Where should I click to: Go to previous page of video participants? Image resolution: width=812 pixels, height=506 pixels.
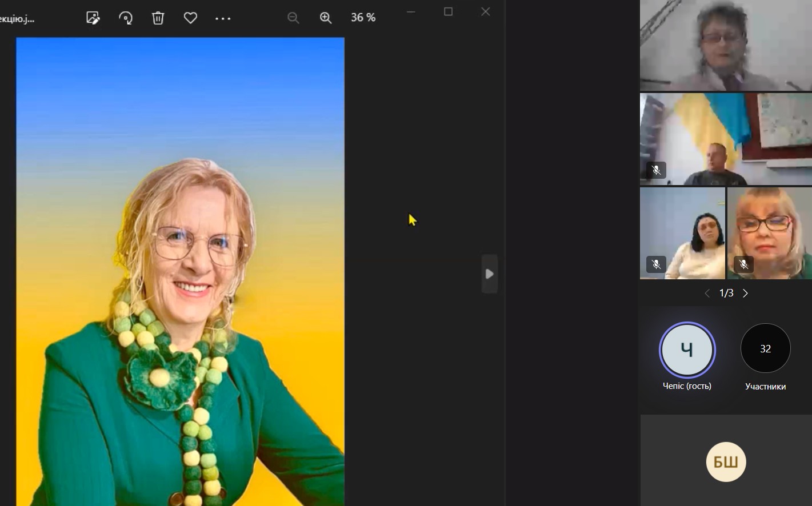707,294
